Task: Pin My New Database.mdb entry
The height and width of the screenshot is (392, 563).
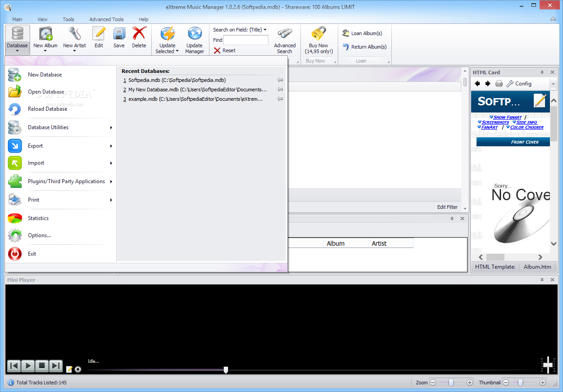Action: (x=280, y=90)
